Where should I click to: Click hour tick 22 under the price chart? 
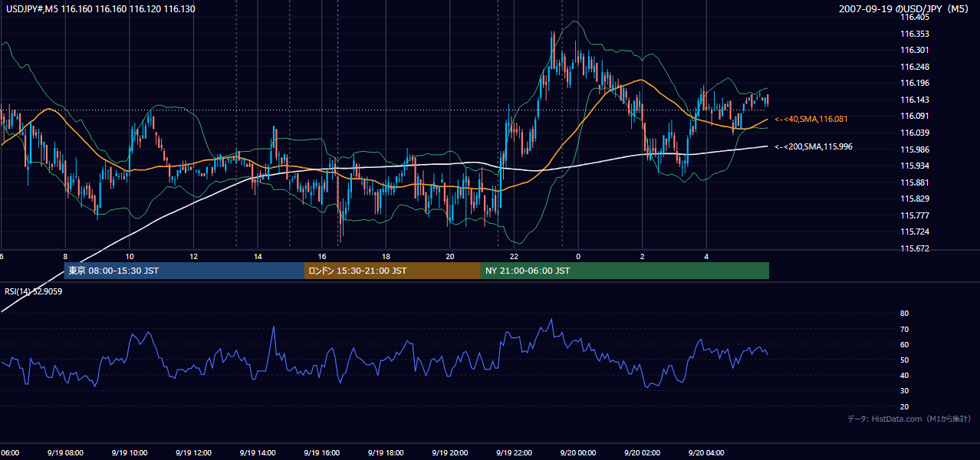515,256
